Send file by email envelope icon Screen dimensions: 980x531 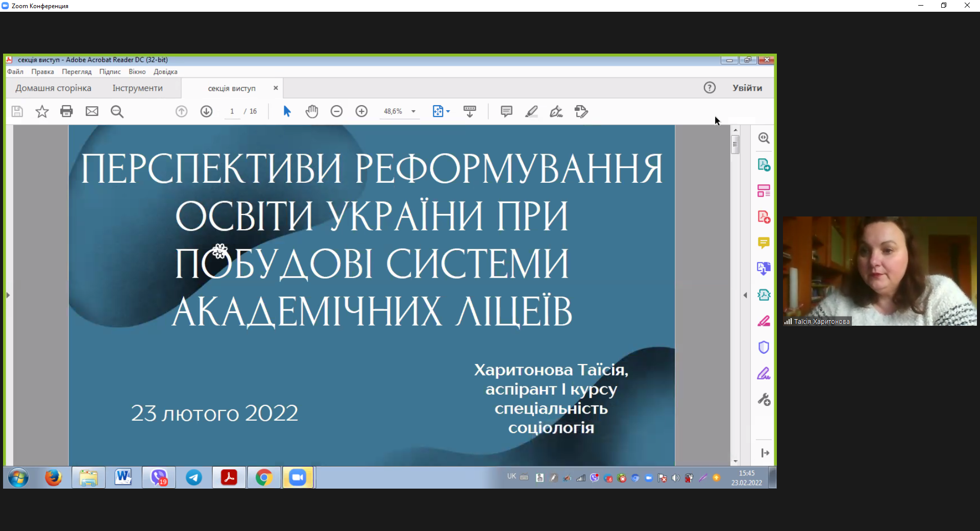[92, 111]
